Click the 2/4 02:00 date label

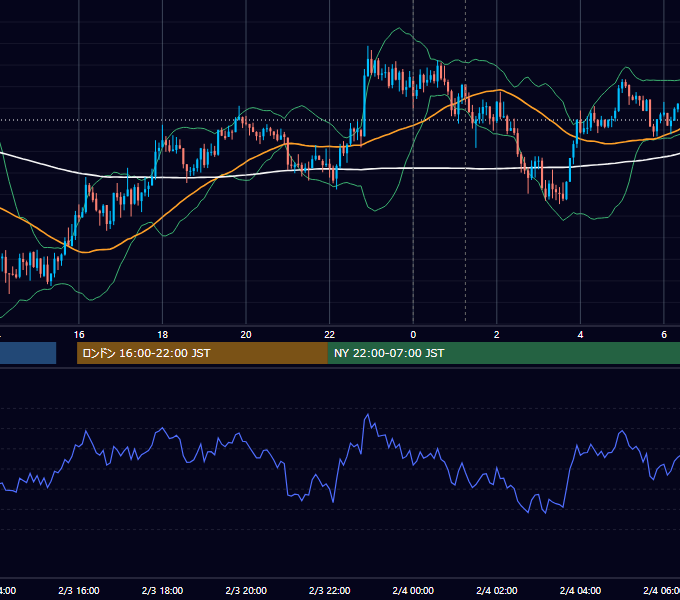click(497, 590)
